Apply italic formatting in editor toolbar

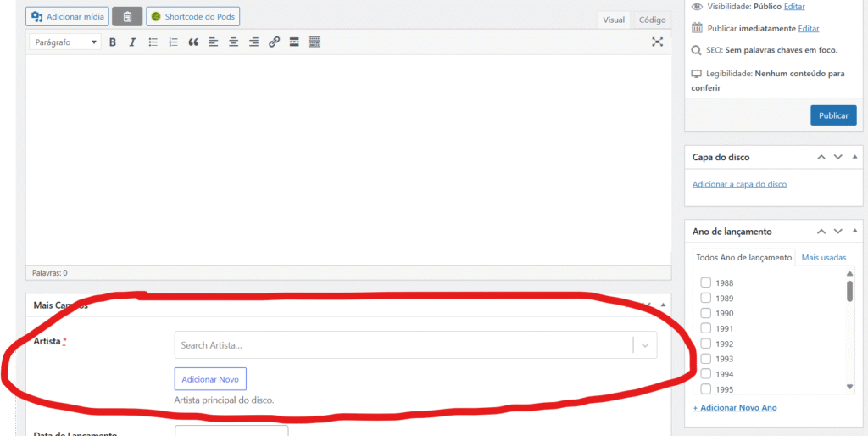point(132,42)
